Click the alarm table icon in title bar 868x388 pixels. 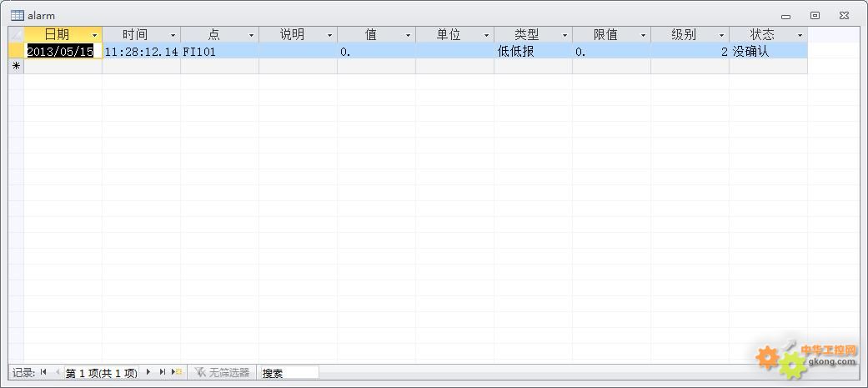pos(17,15)
